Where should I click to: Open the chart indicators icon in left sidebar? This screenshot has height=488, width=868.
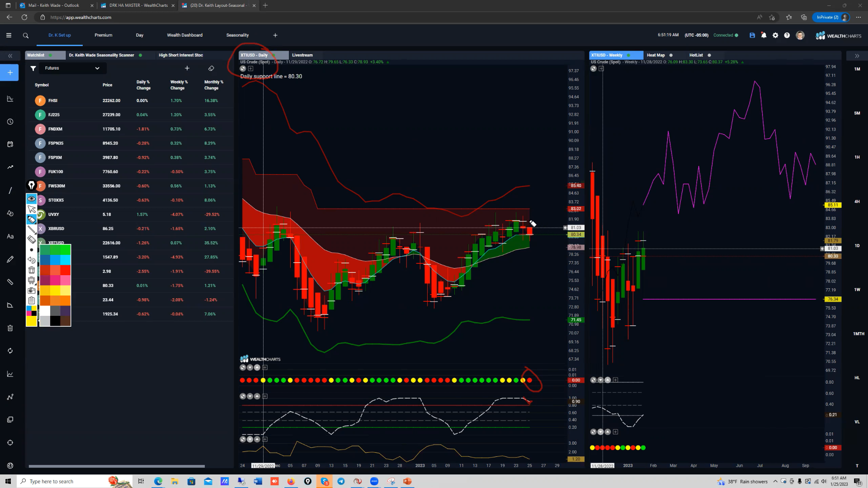pyautogui.click(x=10, y=99)
